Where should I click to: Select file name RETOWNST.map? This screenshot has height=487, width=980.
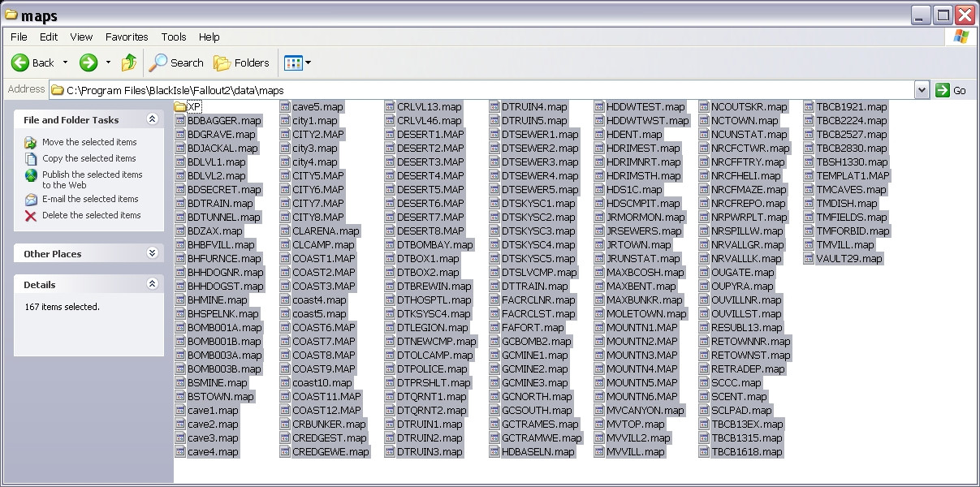(x=751, y=356)
